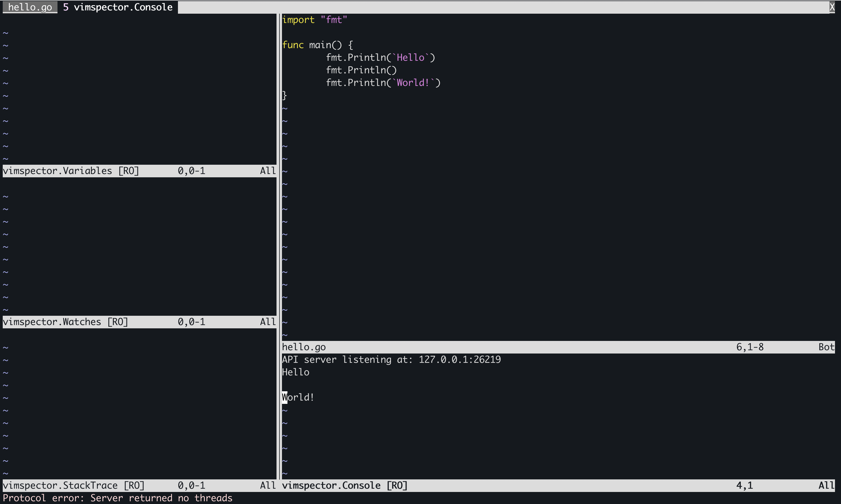
Task: Click the API server listening message
Action: (x=391, y=359)
